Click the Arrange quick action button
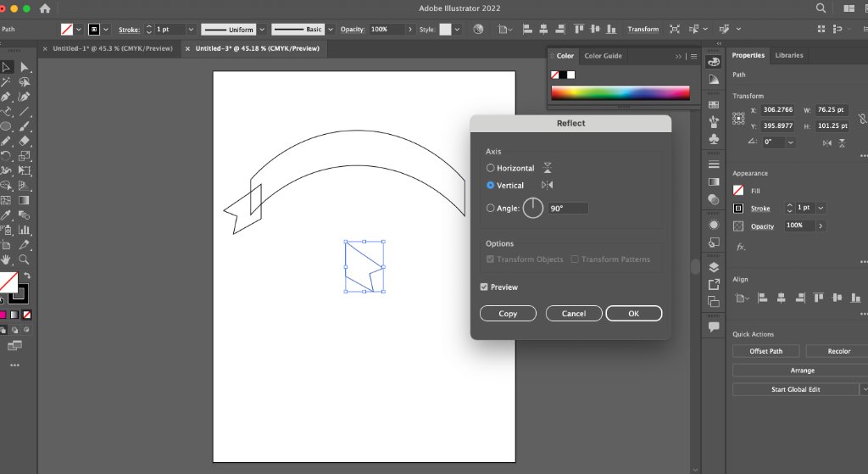 click(x=802, y=371)
